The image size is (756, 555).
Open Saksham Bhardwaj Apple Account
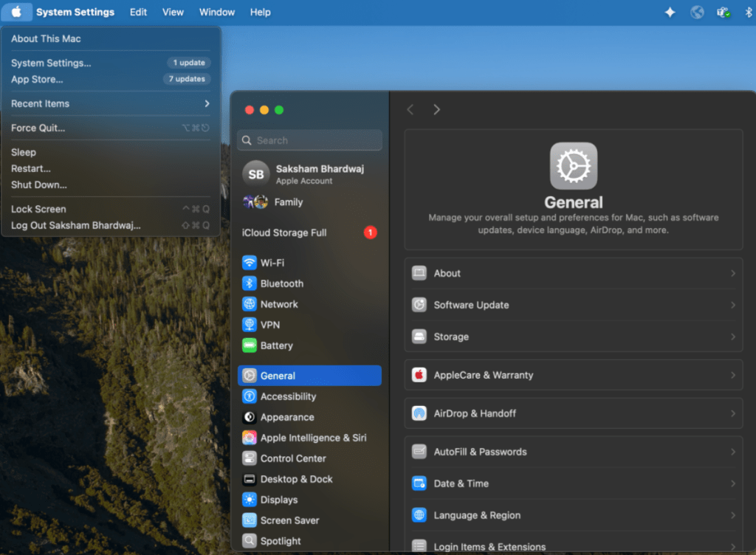pos(309,174)
